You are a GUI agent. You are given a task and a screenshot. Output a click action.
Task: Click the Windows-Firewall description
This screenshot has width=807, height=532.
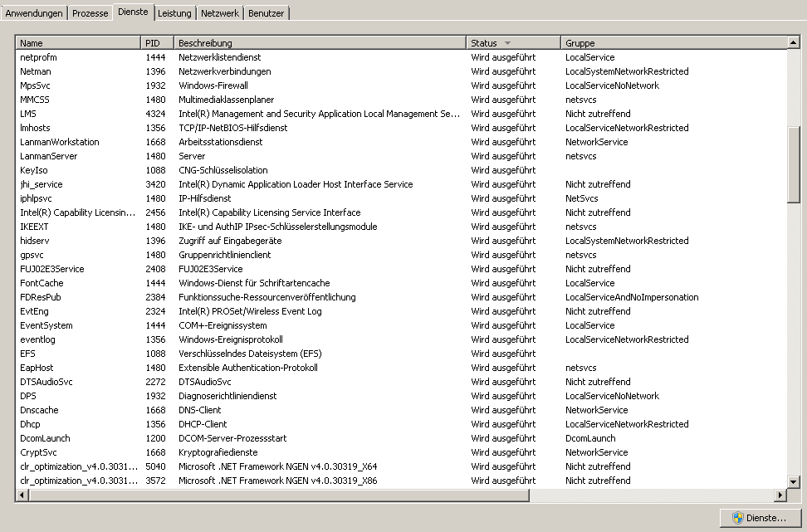coord(213,85)
